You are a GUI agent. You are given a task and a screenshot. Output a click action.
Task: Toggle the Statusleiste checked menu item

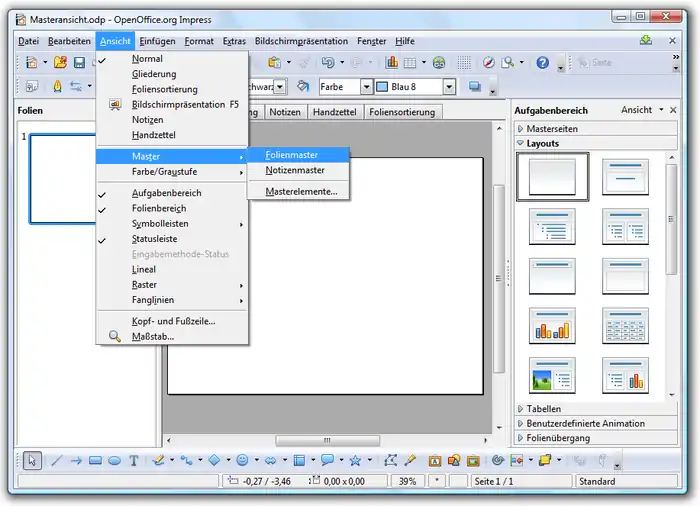[x=172, y=239]
